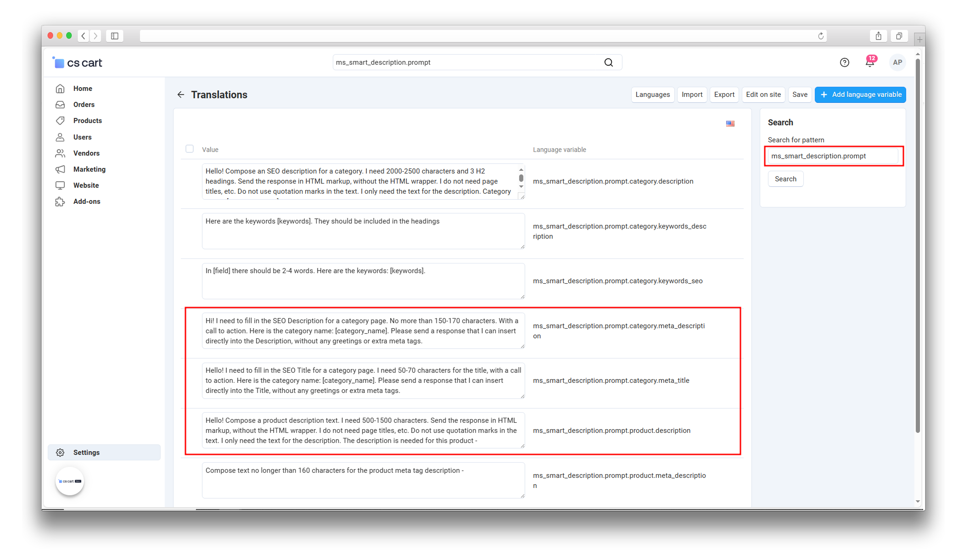
Task: Click the Save button
Action: (x=799, y=95)
